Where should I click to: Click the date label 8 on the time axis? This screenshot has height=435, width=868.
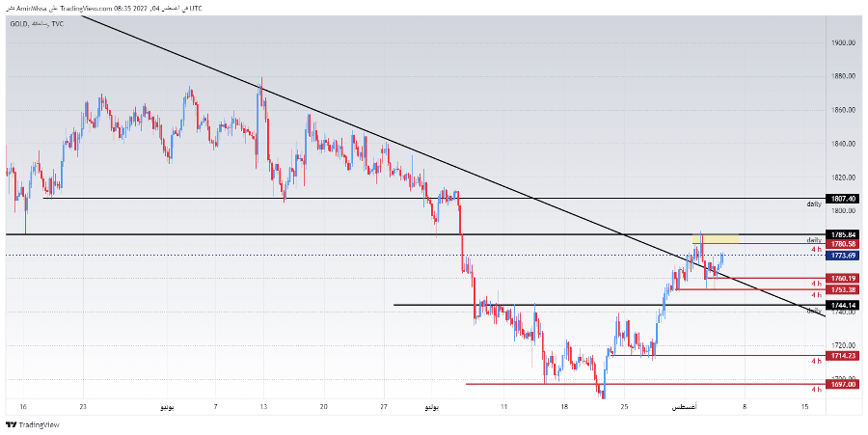coord(745,407)
